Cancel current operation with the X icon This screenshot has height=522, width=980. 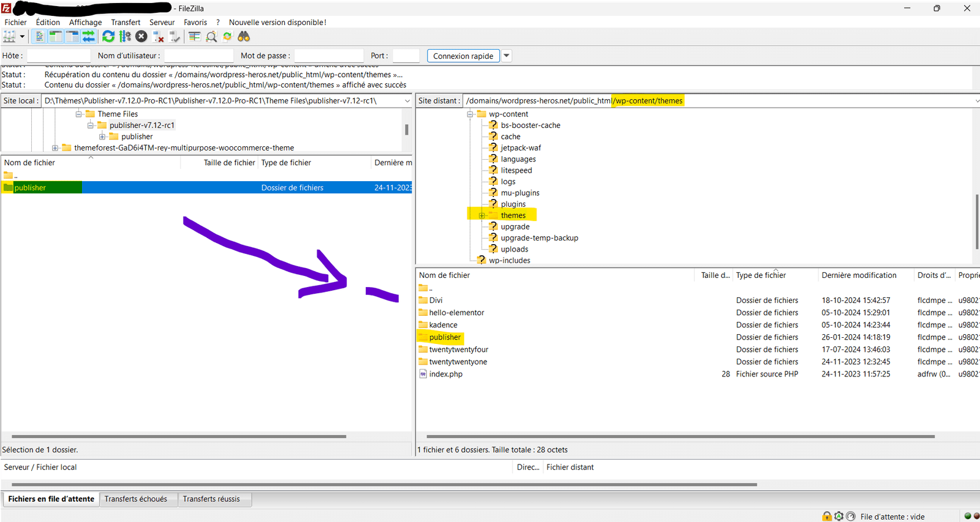pos(141,37)
